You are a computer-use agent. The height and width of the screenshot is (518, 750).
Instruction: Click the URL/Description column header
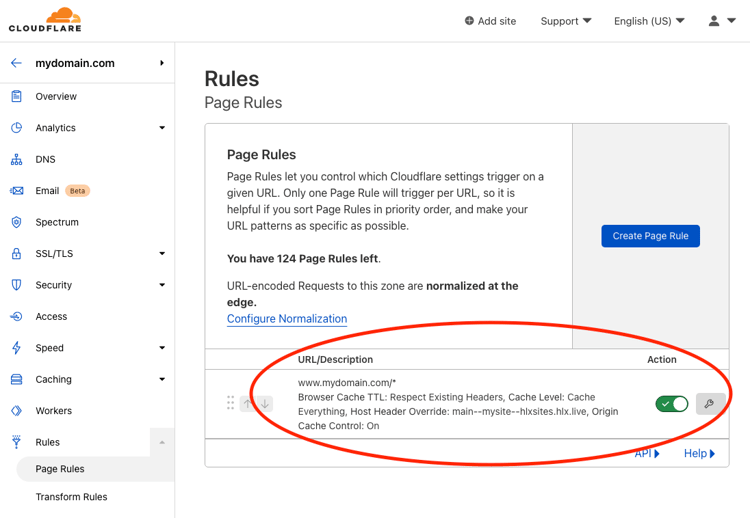[x=335, y=360]
